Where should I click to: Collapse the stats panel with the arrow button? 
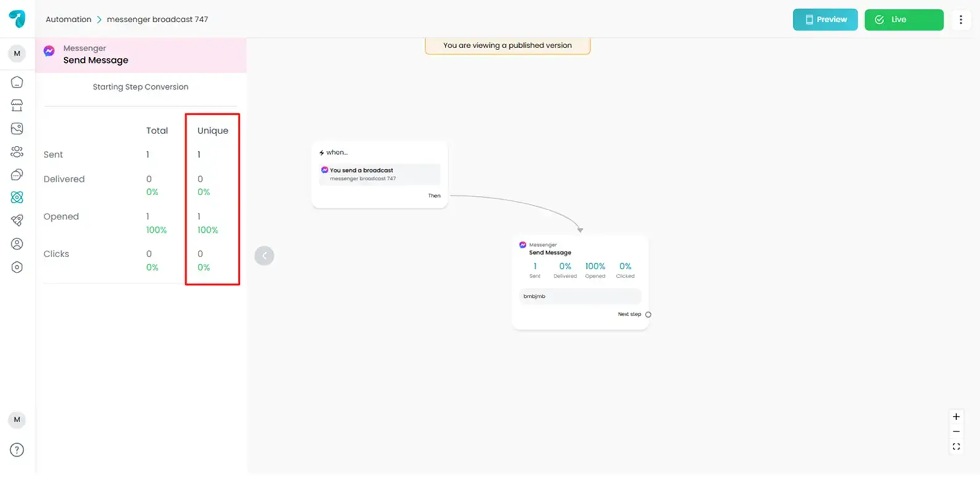264,256
